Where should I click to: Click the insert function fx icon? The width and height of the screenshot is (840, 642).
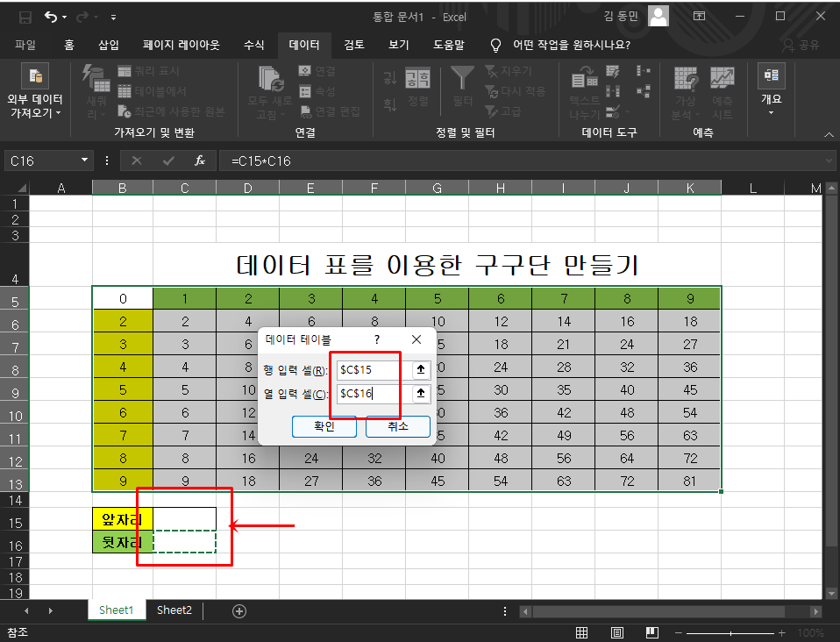coord(200,160)
